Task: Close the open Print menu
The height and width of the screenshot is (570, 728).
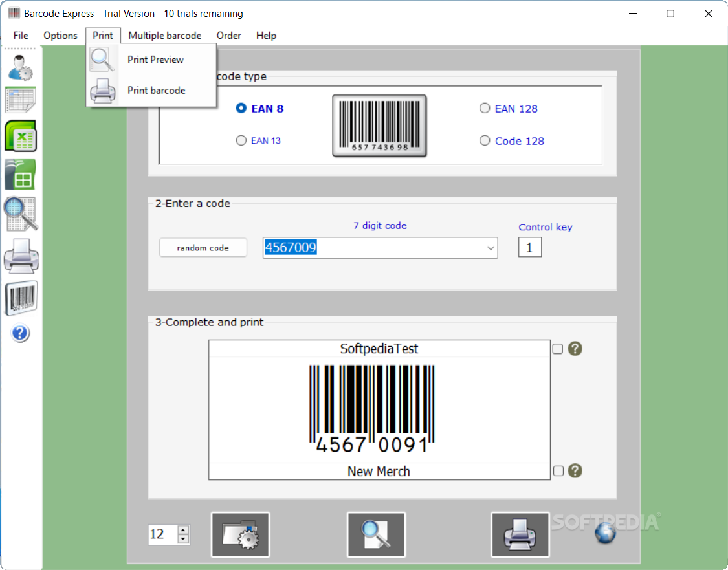Action: [103, 36]
